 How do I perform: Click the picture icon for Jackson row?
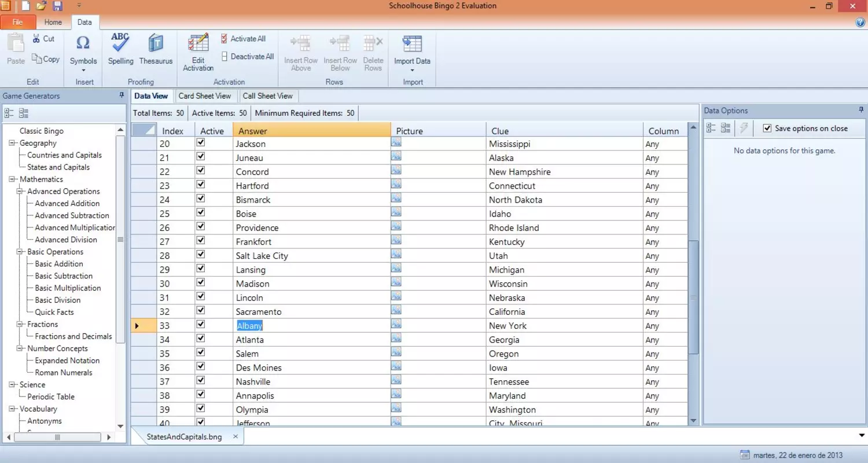pyautogui.click(x=396, y=141)
